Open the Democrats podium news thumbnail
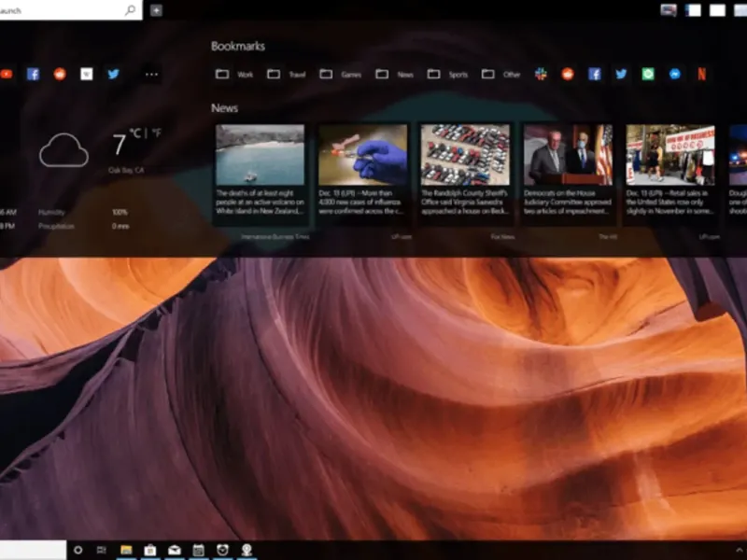The width and height of the screenshot is (747, 560). (x=568, y=155)
